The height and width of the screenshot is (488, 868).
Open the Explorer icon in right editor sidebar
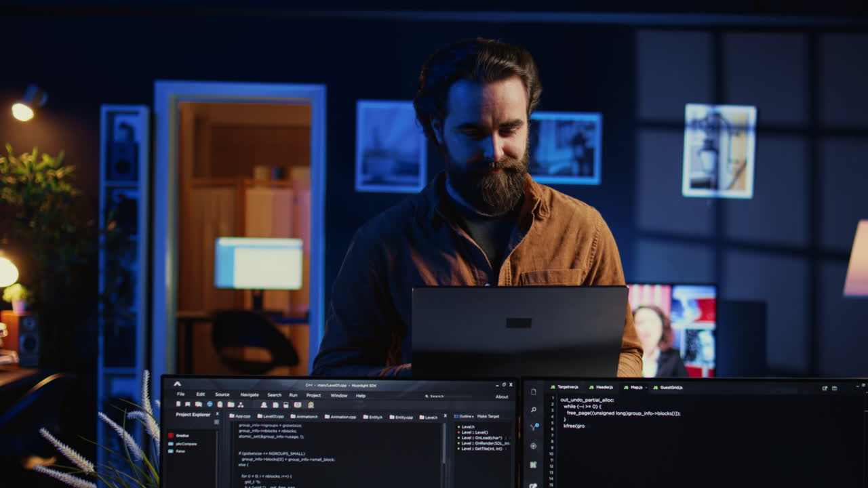[x=534, y=392]
